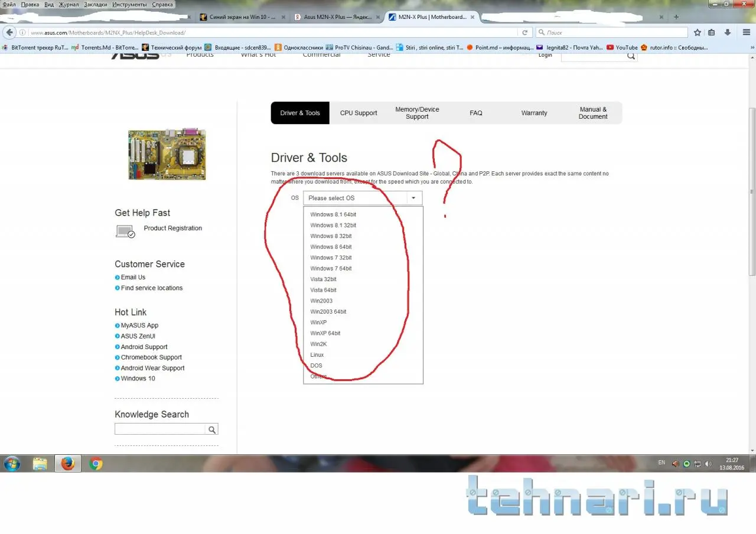Choose 'Windows 8.1 64bit' from the OS list

(333, 214)
